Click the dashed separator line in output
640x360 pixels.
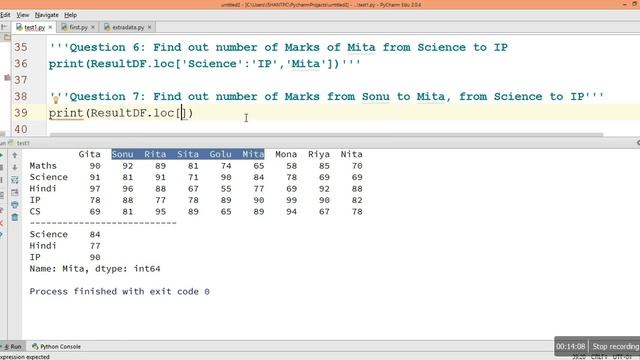pyautogui.click(x=103, y=223)
